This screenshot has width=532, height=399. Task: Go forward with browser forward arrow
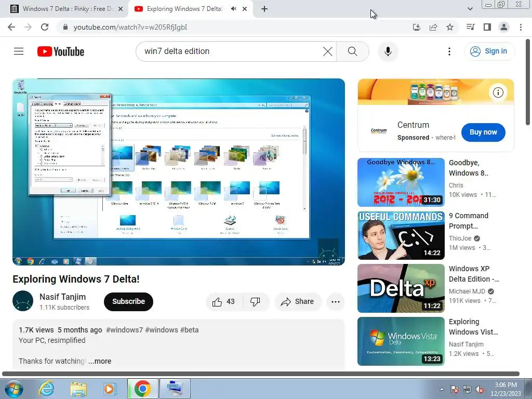[x=28, y=27]
